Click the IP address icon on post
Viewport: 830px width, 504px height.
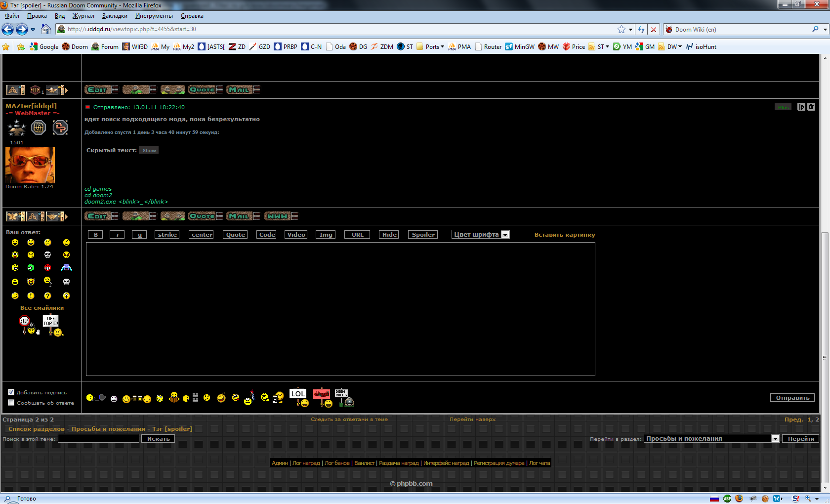pos(801,107)
